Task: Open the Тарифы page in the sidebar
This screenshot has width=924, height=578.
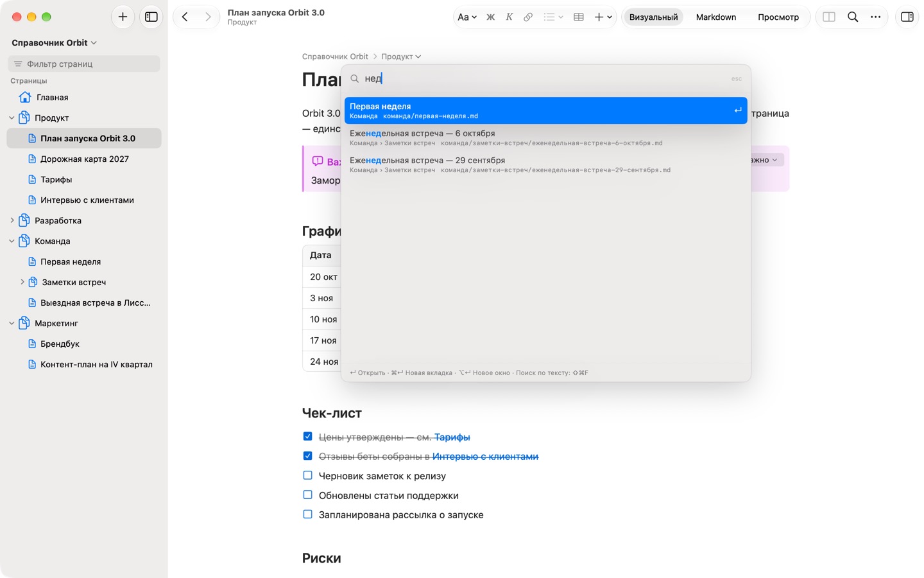Action: (x=84, y=180)
